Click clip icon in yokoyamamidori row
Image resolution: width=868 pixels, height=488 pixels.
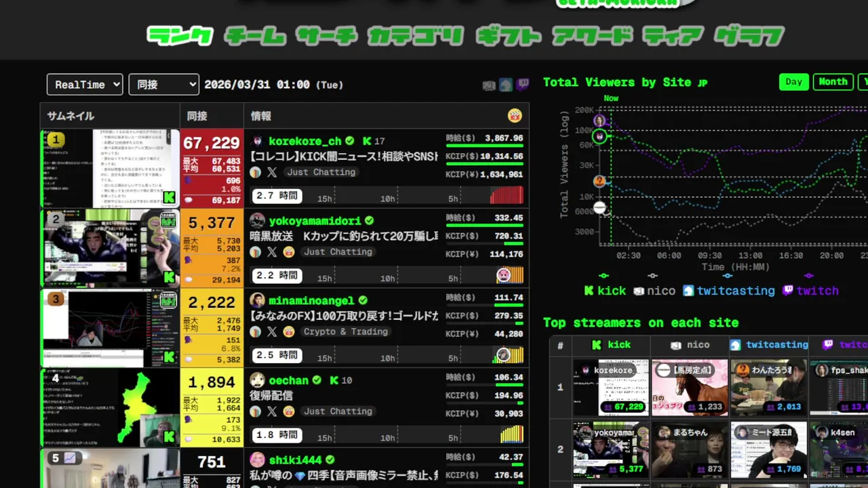click(x=289, y=252)
